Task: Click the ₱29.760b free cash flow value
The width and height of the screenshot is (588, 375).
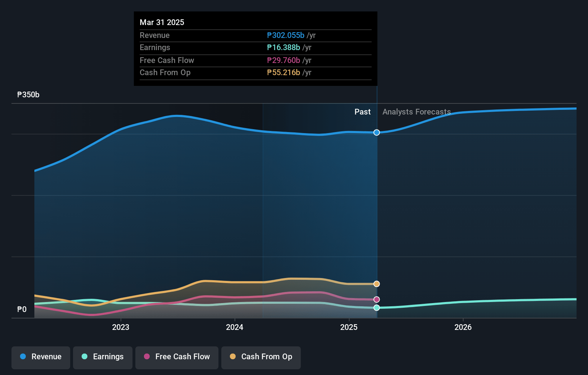Action: tap(284, 60)
